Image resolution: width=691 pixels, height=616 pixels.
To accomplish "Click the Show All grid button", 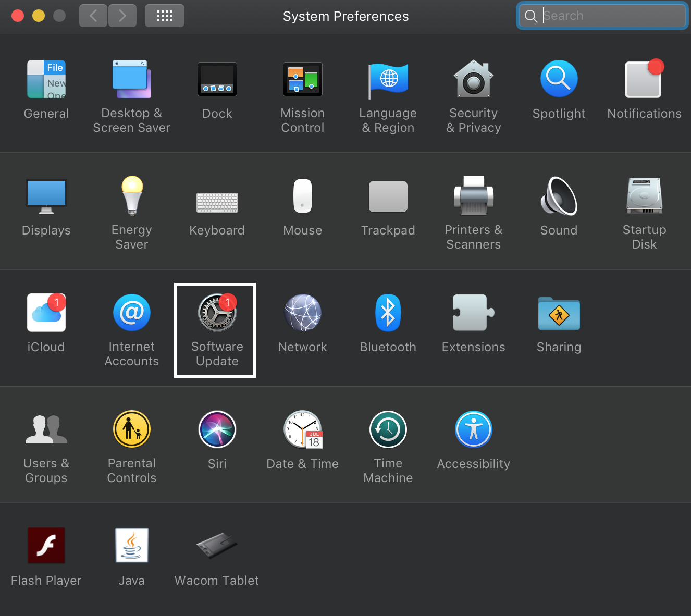I will (x=165, y=16).
